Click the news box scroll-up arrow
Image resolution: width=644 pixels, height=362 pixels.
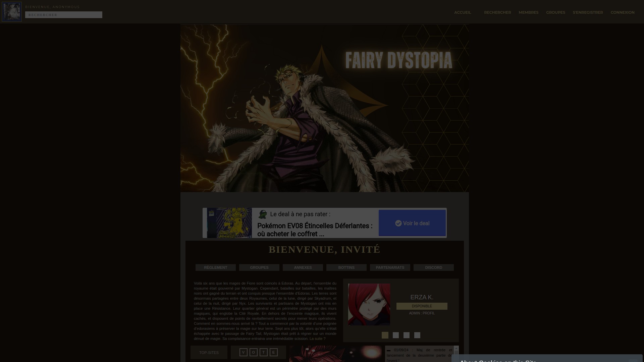point(456,349)
